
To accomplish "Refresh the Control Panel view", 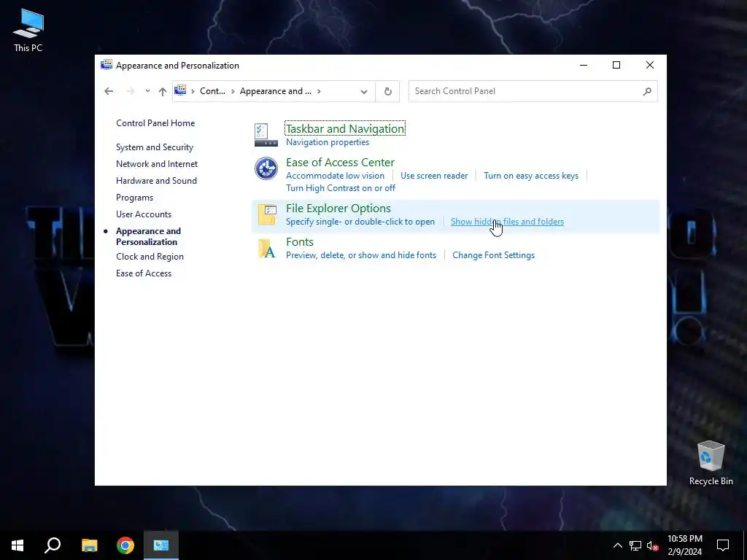I will [388, 91].
